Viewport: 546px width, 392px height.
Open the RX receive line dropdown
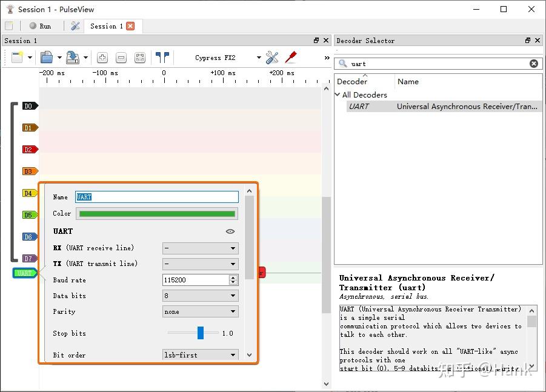pyautogui.click(x=200, y=248)
